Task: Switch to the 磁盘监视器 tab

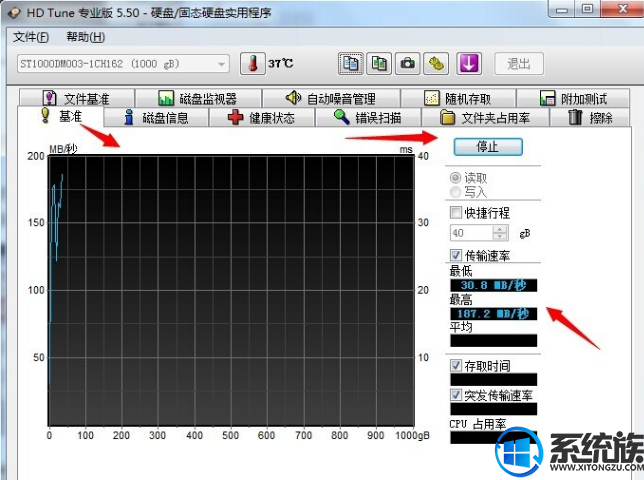Action: [x=198, y=99]
